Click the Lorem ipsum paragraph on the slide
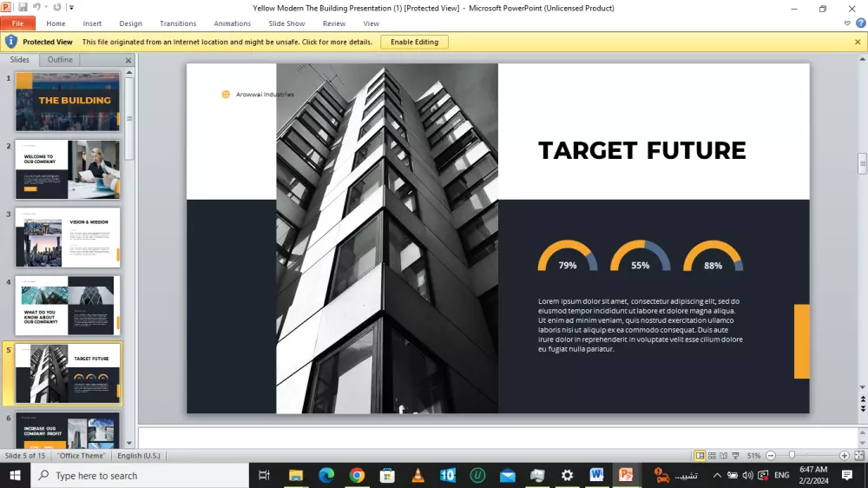The image size is (868, 488). point(641,325)
